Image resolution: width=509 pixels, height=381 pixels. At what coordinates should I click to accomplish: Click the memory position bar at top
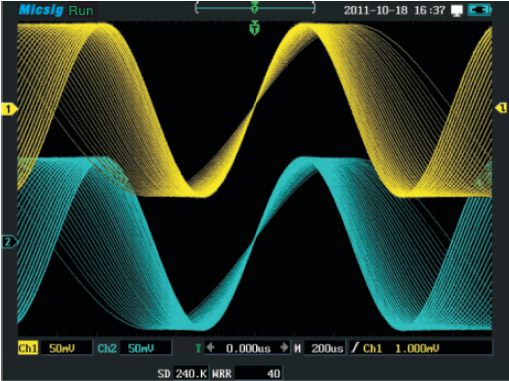(x=255, y=7)
